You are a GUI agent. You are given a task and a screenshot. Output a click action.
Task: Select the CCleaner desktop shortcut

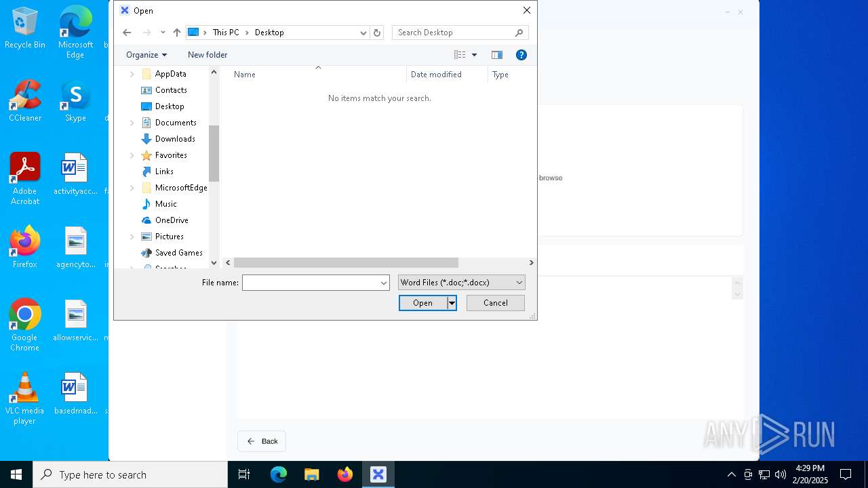[25, 101]
